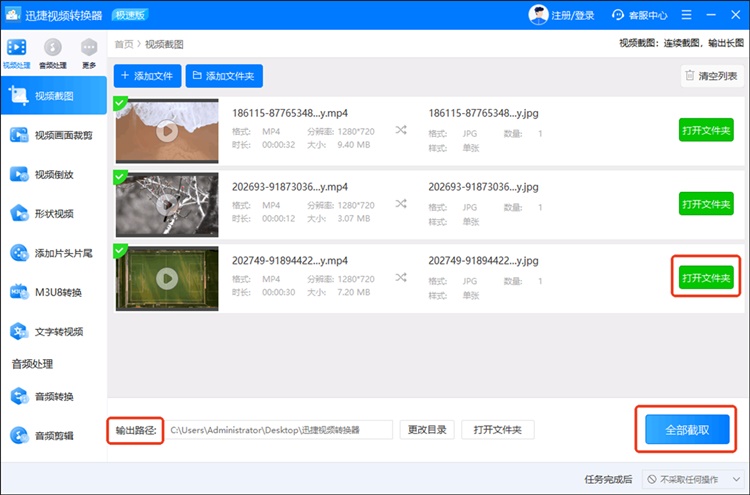This screenshot has width=750, height=495.
Task: Open the hamburger menu in title bar
Action: pos(686,15)
